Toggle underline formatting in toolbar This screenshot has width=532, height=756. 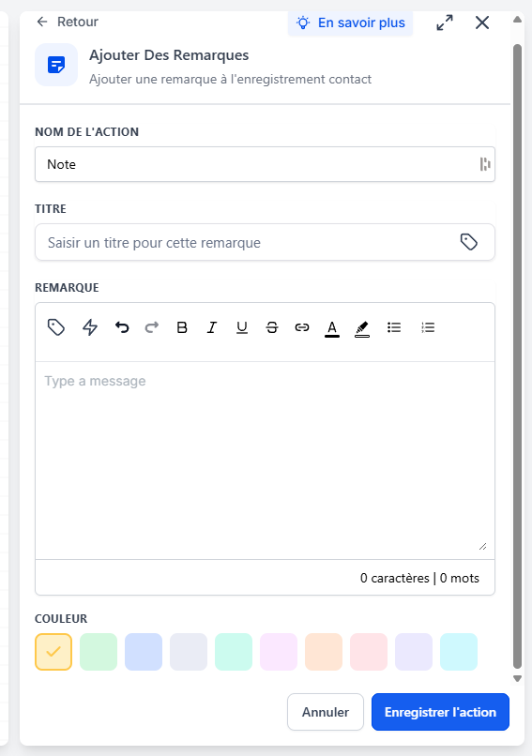(x=242, y=328)
